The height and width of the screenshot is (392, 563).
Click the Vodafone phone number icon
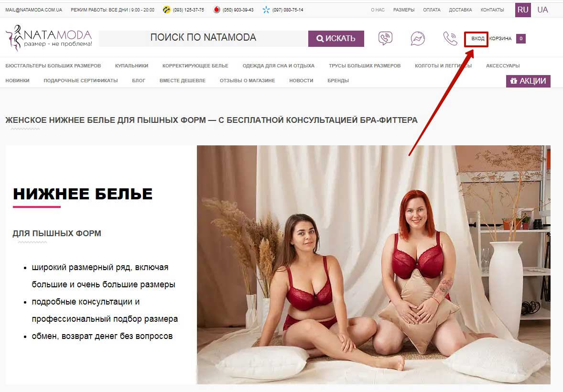[217, 10]
